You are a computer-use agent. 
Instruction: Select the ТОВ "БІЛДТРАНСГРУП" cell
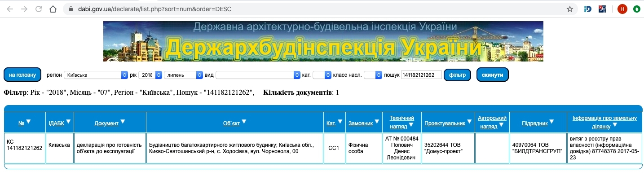538,148
